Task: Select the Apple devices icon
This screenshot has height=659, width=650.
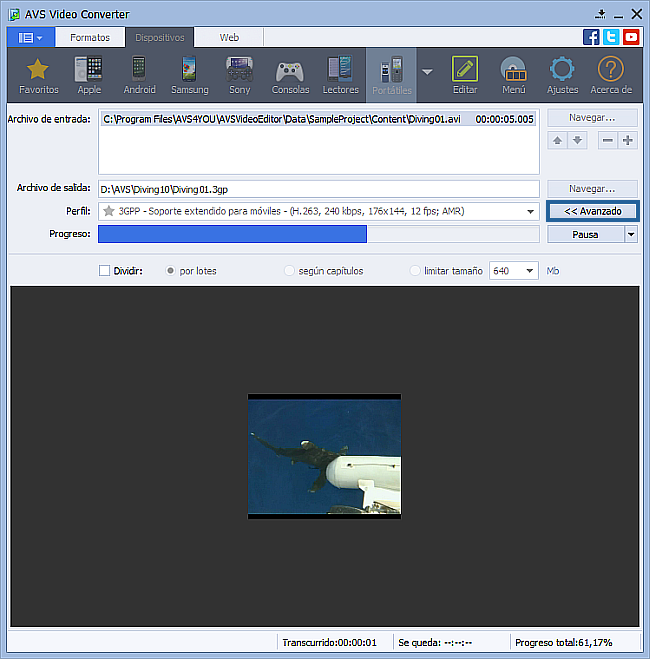Action: point(89,71)
